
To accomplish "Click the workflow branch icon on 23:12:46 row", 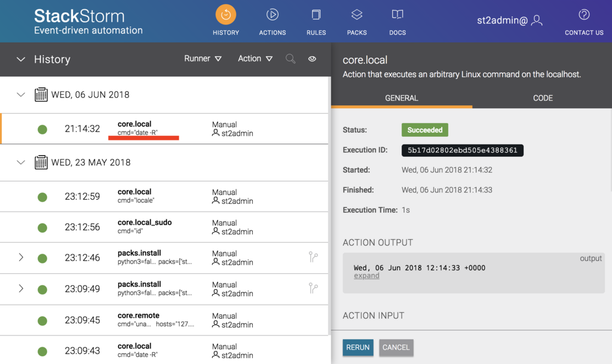I will coord(313,257).
